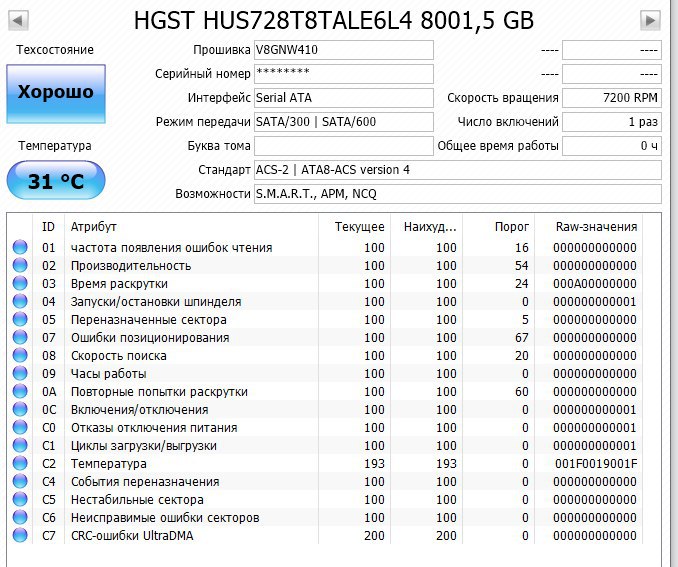The height and width of the screenshot is (567, 678).
Task: Click status circle for Часы работы row
Action: pos(20,373)
